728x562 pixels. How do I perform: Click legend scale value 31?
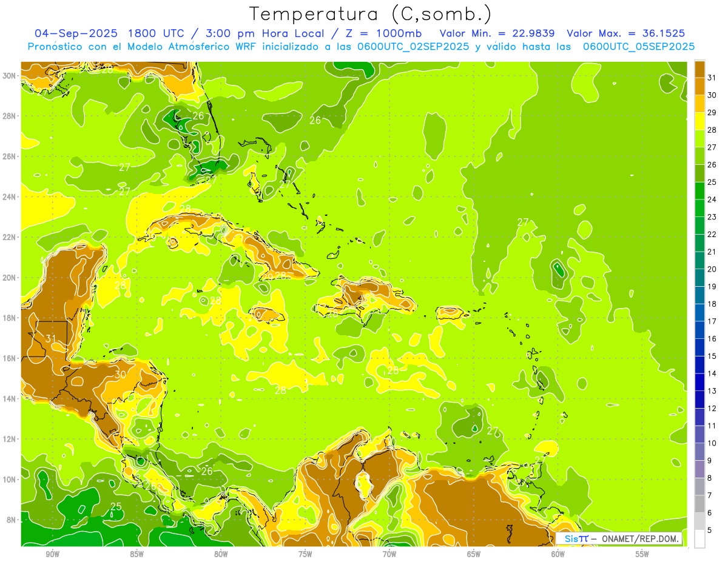712,78
